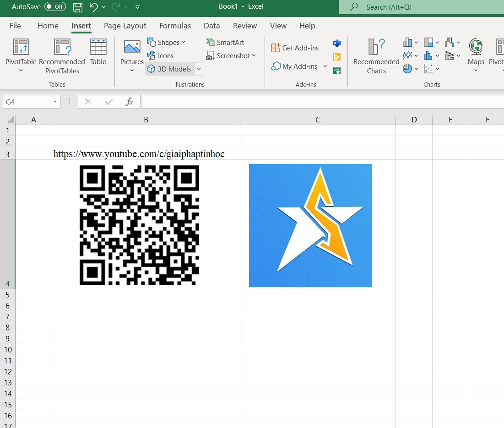
Task: Click the PivotTable icon
Action: (x=21, y=47)
